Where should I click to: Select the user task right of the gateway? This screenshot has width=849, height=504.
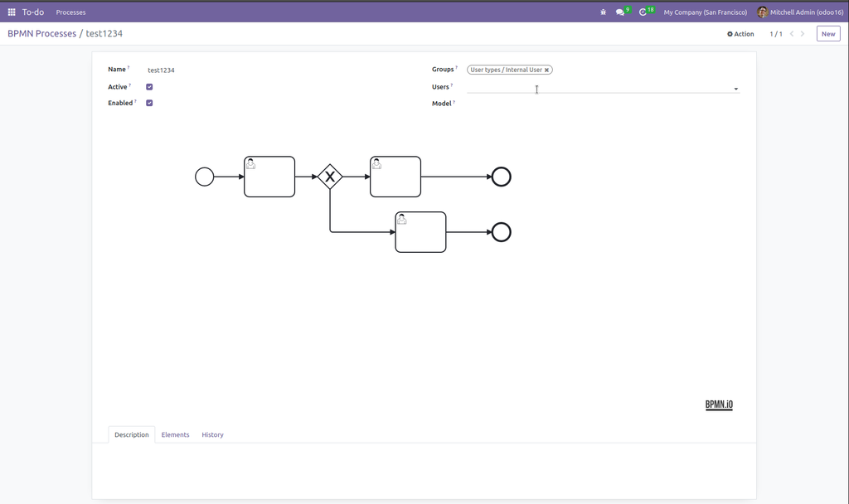click(x=395, y=177)
